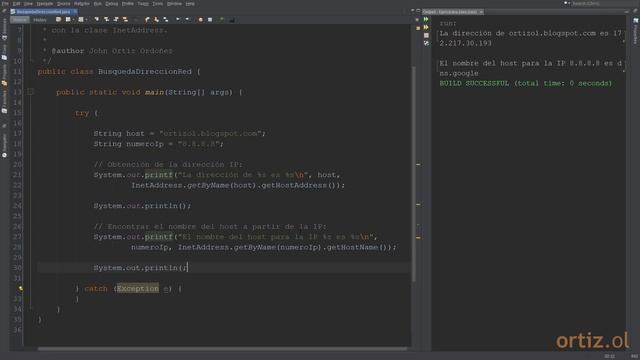Click the class name BusquedaDireccionRed in code

(x=144, y=71)
